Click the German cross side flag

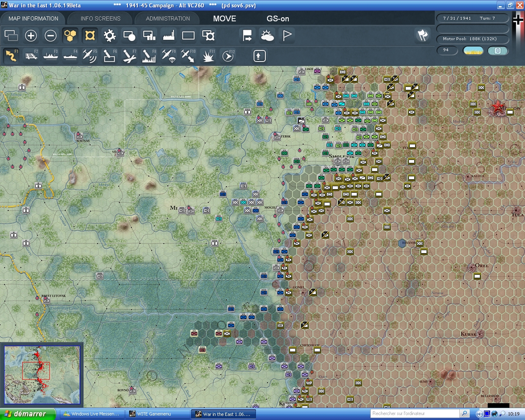click(518, 21)
